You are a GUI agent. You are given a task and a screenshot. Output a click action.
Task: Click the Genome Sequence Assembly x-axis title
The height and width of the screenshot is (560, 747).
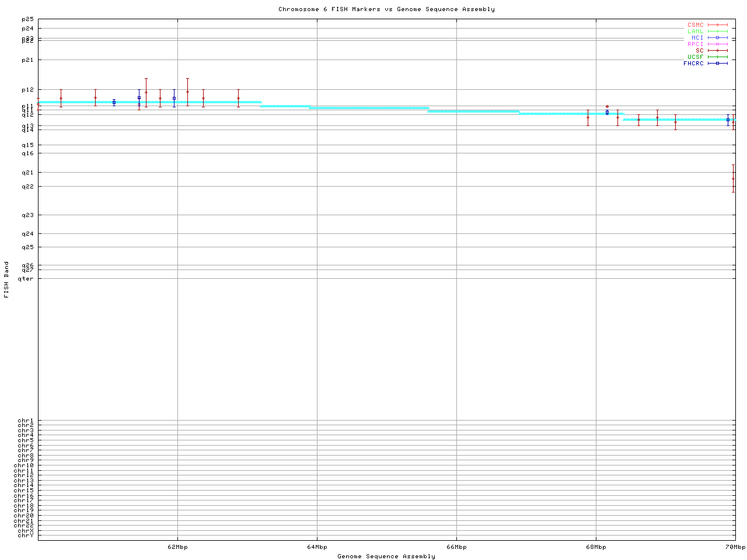pyautogui.click(x=386, y=556)
